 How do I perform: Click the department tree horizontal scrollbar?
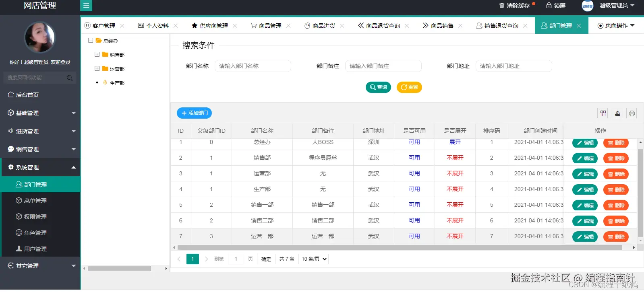(x=119, y=268)
